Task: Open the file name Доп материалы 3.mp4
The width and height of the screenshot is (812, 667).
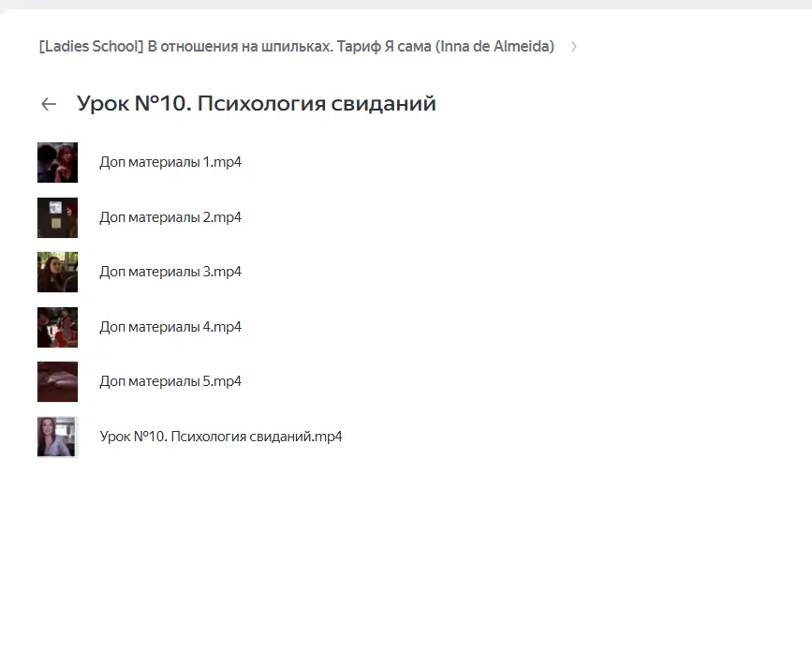Action: pyautogui.click(x=170, y=272)
